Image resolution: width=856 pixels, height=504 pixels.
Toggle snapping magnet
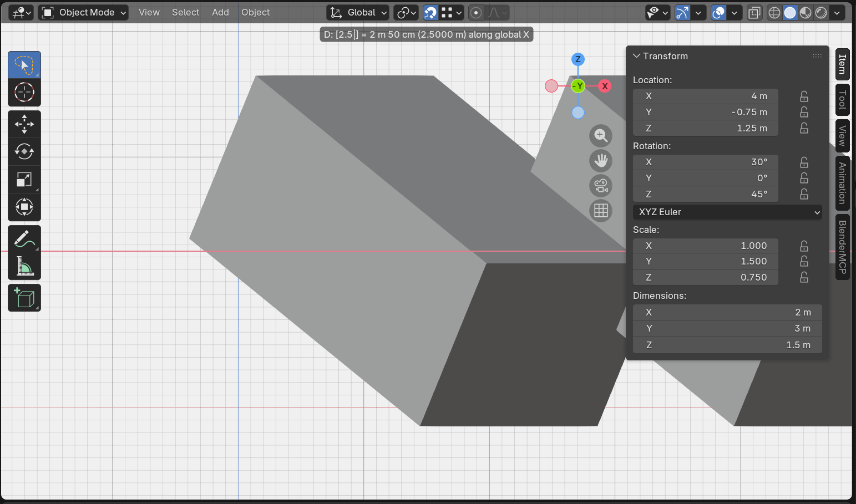coord(430,12)
